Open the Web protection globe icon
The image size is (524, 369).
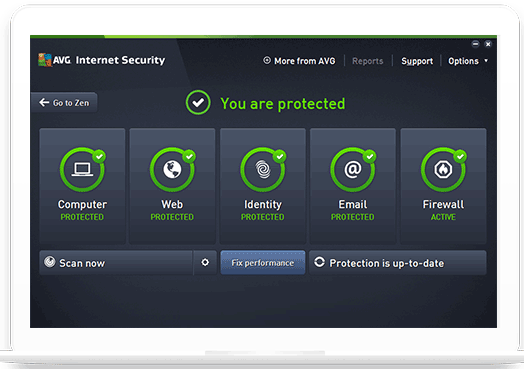pyautogui.click(x=172, y=169)
